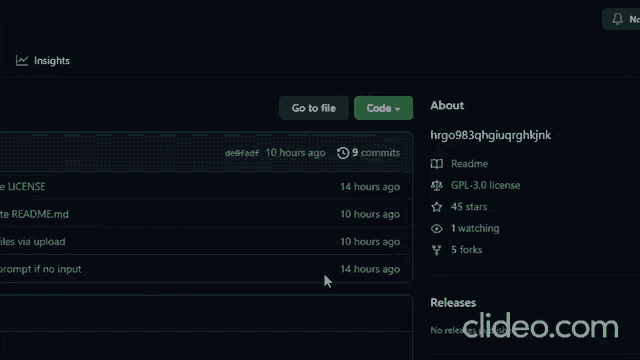Click the 'files via upload' row timestamp
Screen dimensions: 640x360
370,242
